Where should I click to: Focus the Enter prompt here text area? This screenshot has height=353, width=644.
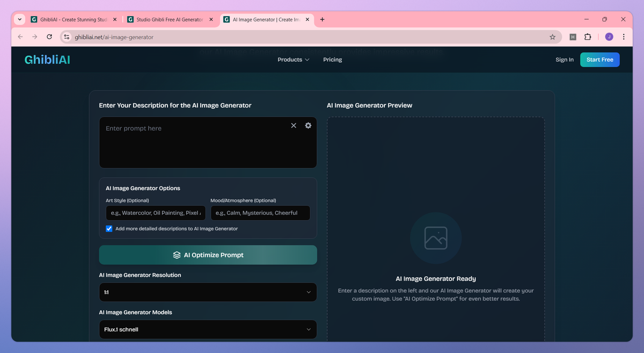[208, 142]
